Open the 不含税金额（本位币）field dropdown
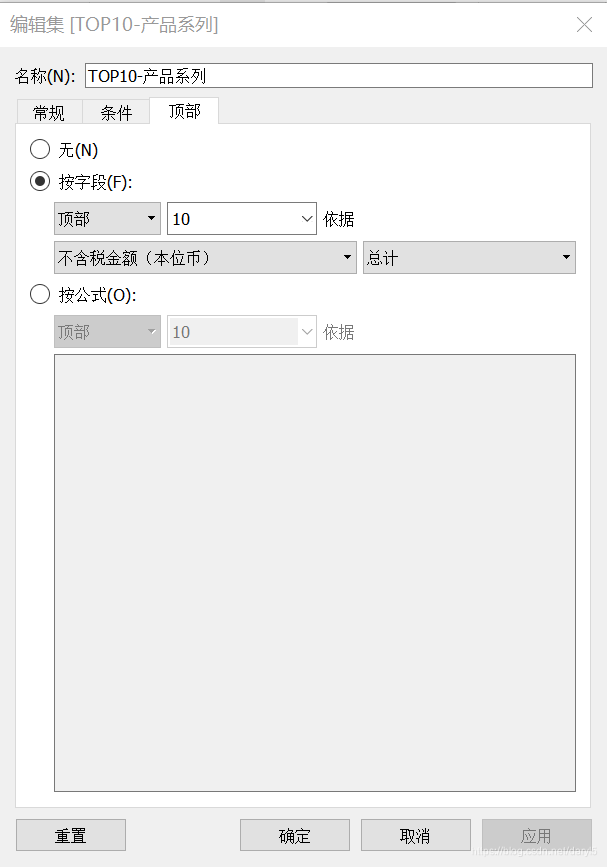Viewport: 607px width, 867px height. (205, 257)
